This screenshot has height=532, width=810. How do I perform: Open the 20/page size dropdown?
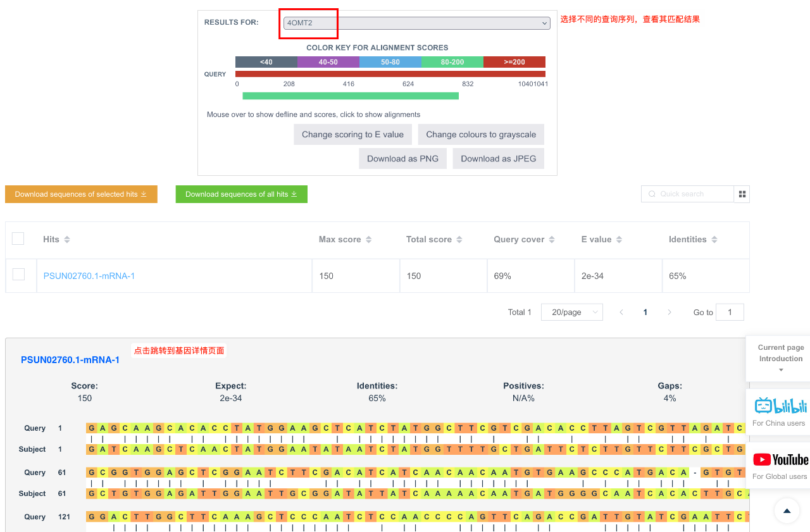point(572,312)
